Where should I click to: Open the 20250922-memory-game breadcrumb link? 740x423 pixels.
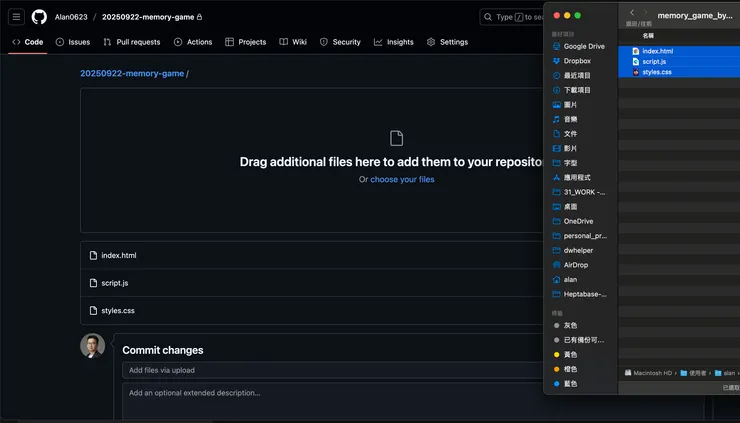[x=132, y=73]
